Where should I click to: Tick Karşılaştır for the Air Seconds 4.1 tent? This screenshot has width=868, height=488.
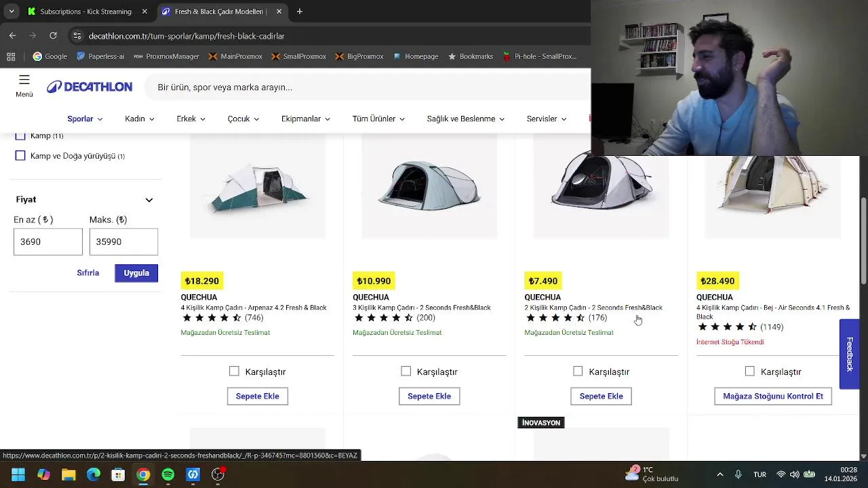749,371
